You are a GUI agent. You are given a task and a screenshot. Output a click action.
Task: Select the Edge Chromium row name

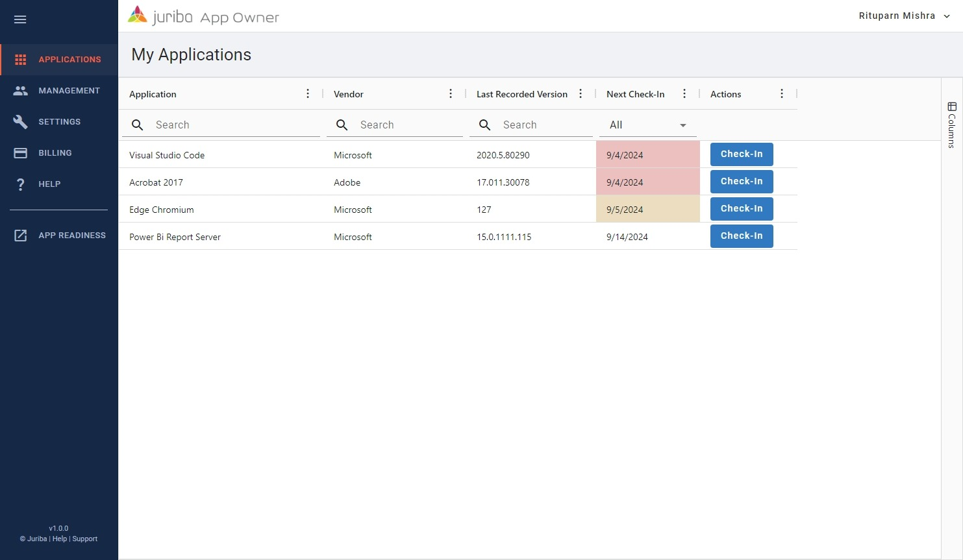[162, 210]
